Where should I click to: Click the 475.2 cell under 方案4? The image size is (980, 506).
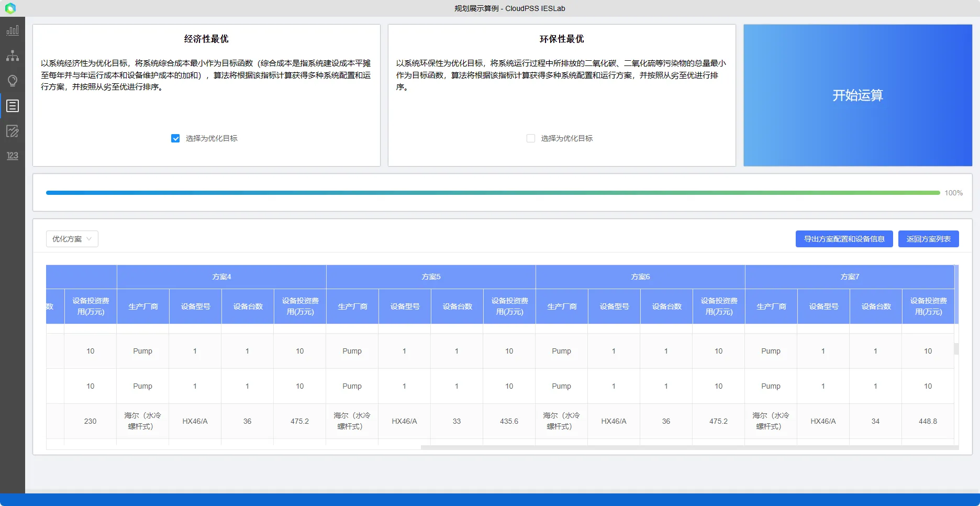tap(299, 421)
